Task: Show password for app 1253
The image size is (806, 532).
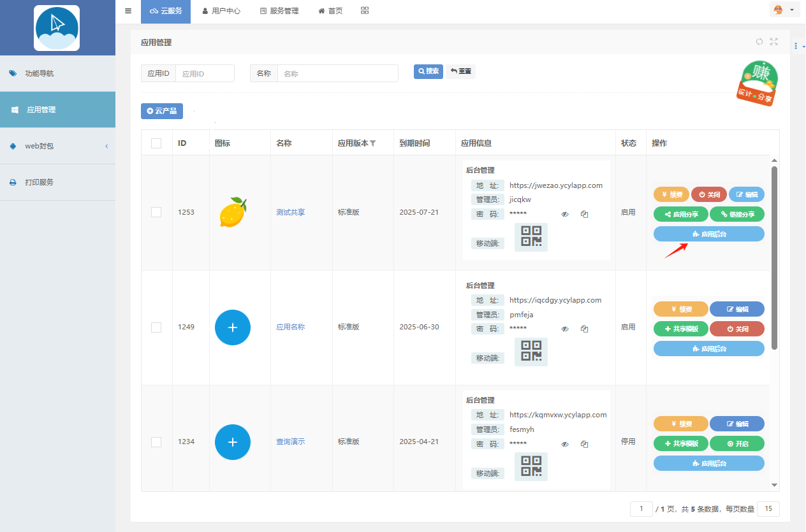Action: point(564,214)
